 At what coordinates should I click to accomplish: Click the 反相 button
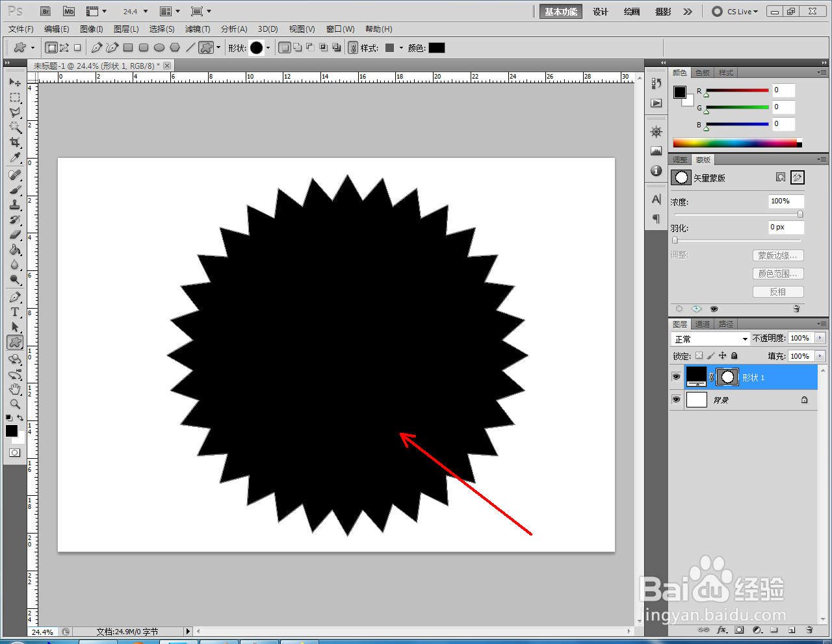[x=778, y=292]
